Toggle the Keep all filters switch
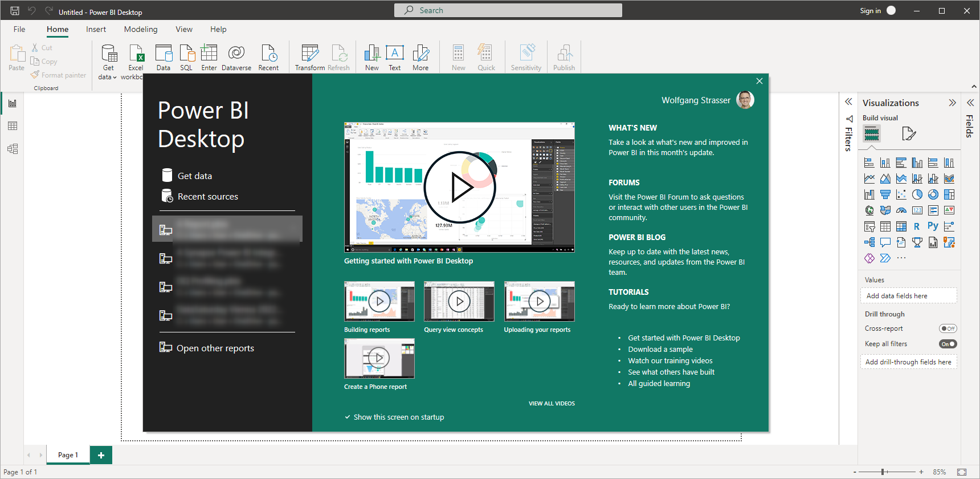980x479 pixels. coord(948,344)
